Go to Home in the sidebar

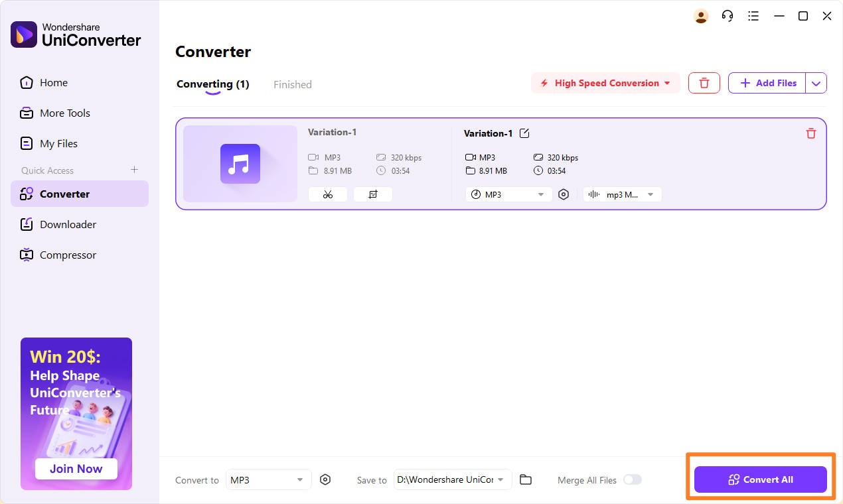pos(80,83)
